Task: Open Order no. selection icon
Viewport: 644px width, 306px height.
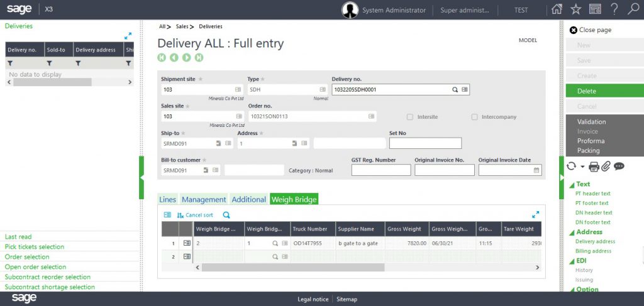Action: pyautogui.click(x=371, y=116)
